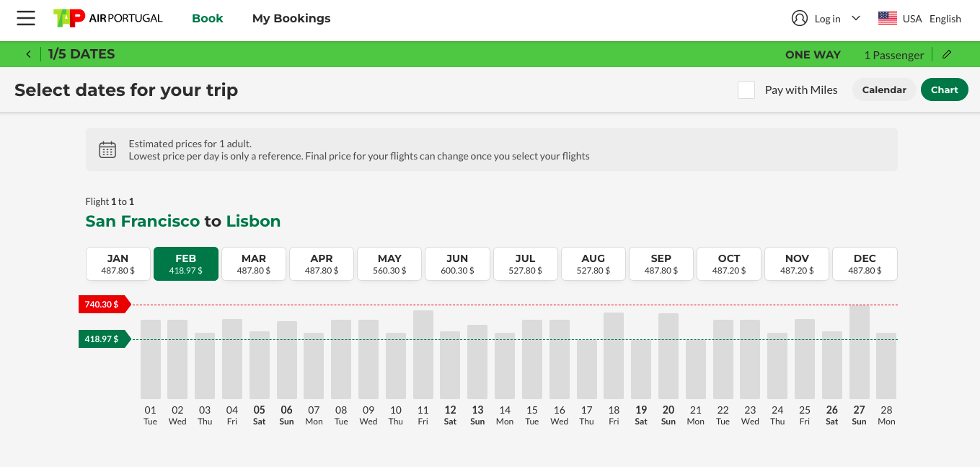
Task: Pick the price bar for 14 Mon
Action: 505,366
